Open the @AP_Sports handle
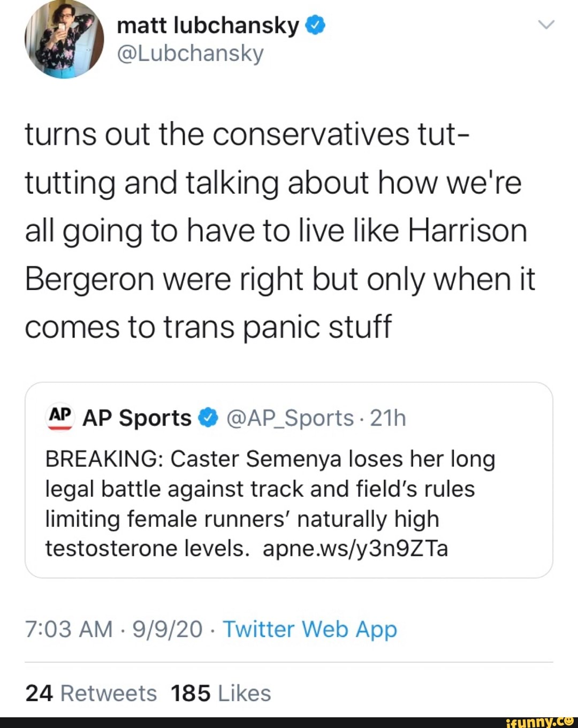The image size is (578, 728). click(290, 418)
